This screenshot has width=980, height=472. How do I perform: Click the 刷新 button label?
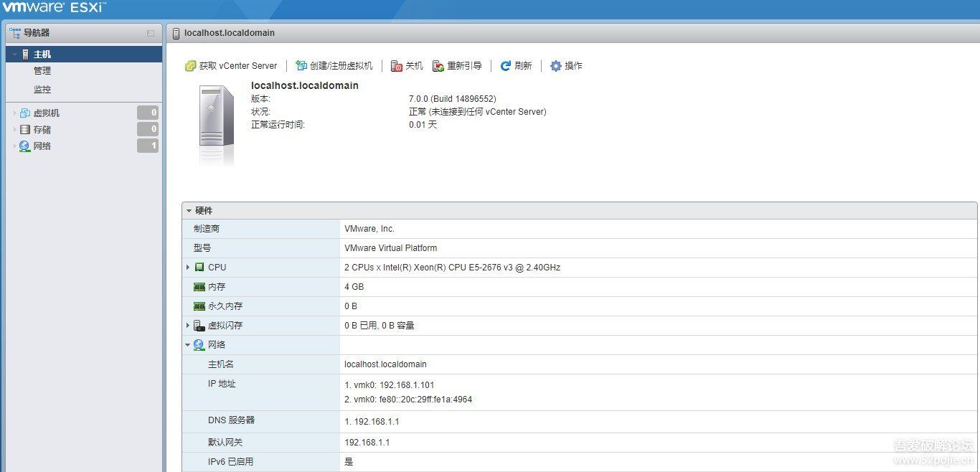523,66
